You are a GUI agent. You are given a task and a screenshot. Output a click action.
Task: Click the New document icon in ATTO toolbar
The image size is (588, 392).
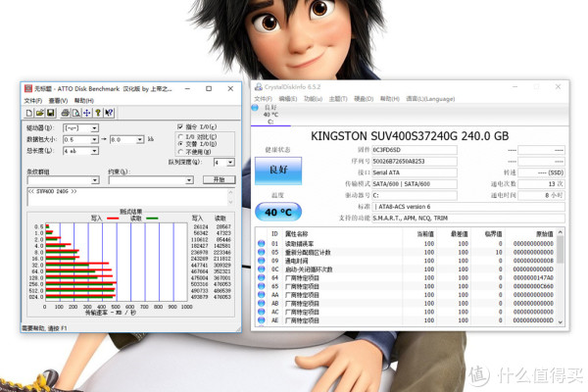pos(29,113)
